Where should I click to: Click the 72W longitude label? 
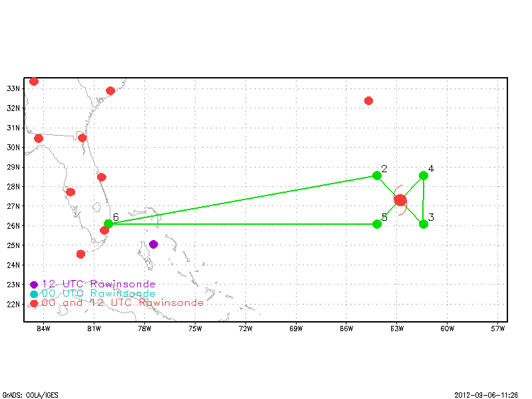(x=245, y=329)
